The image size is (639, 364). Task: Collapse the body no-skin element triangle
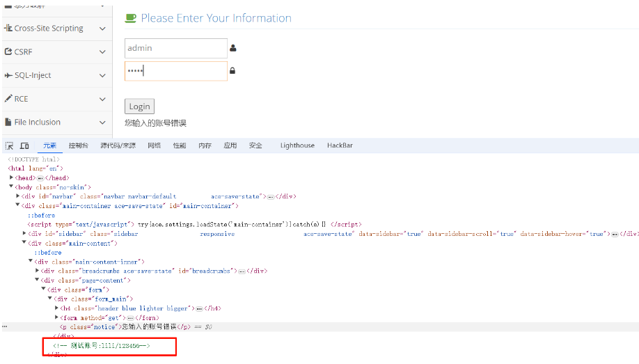(x=11, y=187)
